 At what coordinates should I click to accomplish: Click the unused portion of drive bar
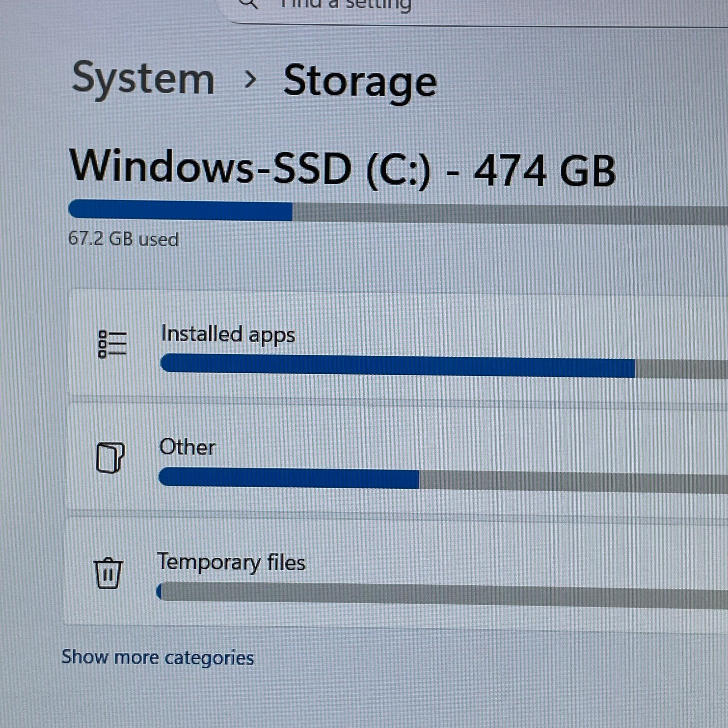509,214
